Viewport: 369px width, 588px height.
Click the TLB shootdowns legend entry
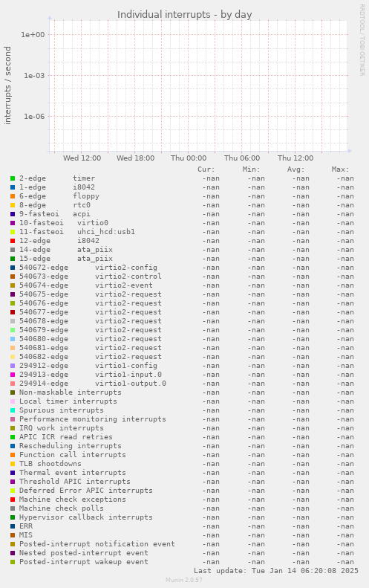[x=50, y=464]
